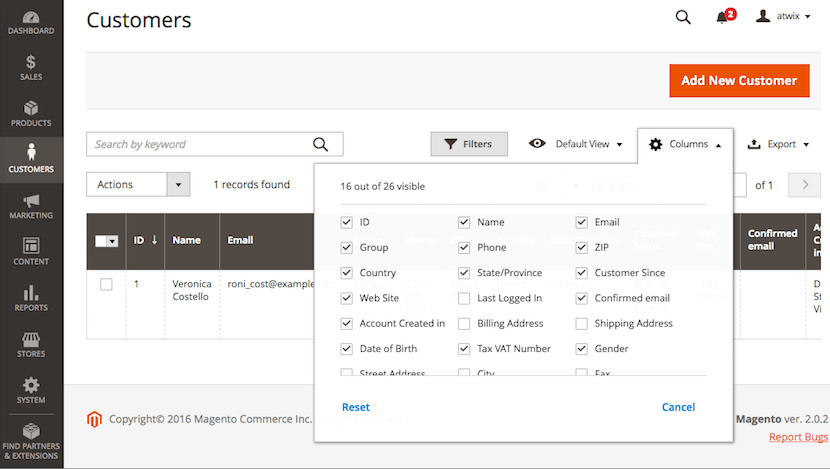This screenshot has width=830, height=469.
Task: Open the notifications bell icon
Action: 722,17
